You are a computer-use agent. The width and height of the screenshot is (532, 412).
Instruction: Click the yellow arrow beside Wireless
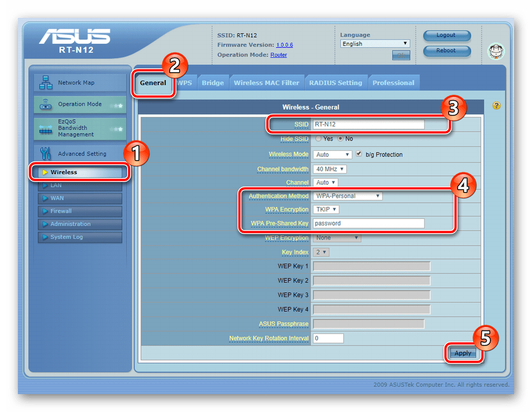point(45,172)
